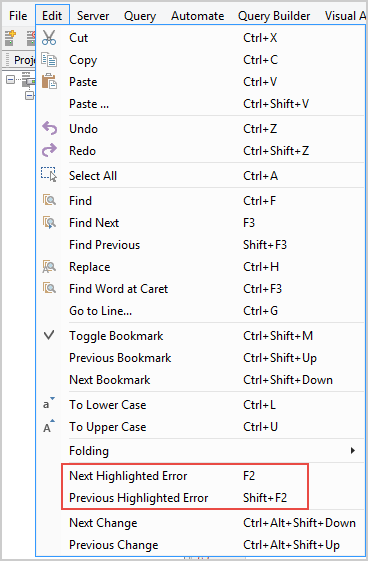368x561 pixels.
Task: Click the Paste clipboard icon
Action: pos(49,82)
